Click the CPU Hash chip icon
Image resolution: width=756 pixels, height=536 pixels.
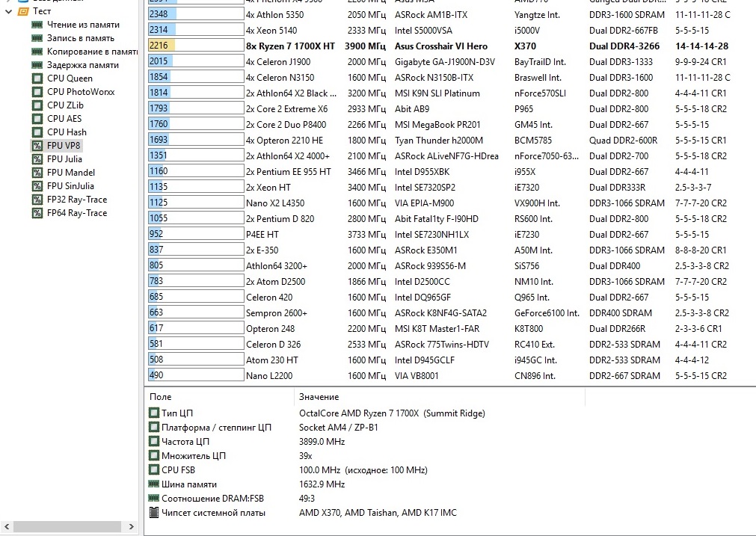coord(37,132)
